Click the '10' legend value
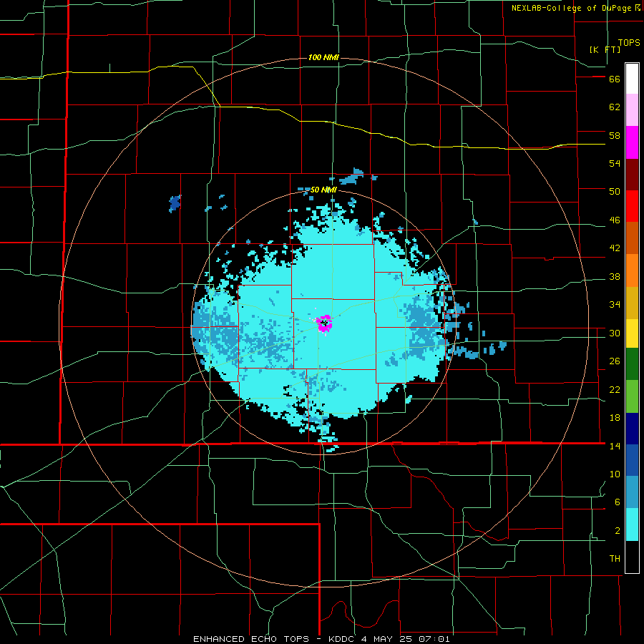644x644 pixels. (x=615, y=474)
